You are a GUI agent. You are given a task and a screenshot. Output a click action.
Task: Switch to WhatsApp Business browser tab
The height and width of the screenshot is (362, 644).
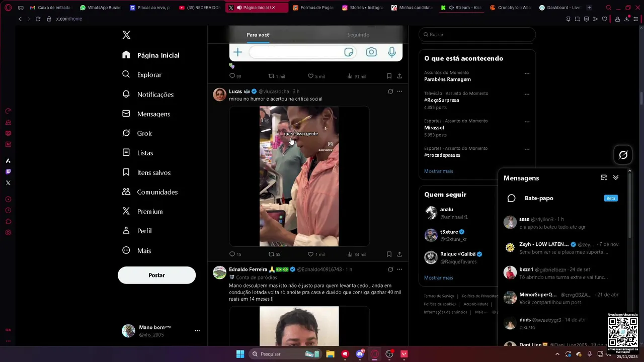pyautogui.click(x=100, y=8)
